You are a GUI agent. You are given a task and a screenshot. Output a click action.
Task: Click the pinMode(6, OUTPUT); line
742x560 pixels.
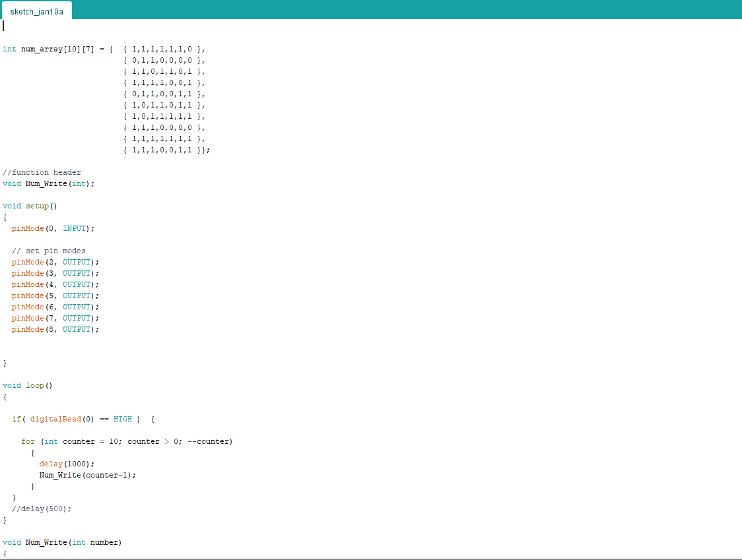pos(55,307)
